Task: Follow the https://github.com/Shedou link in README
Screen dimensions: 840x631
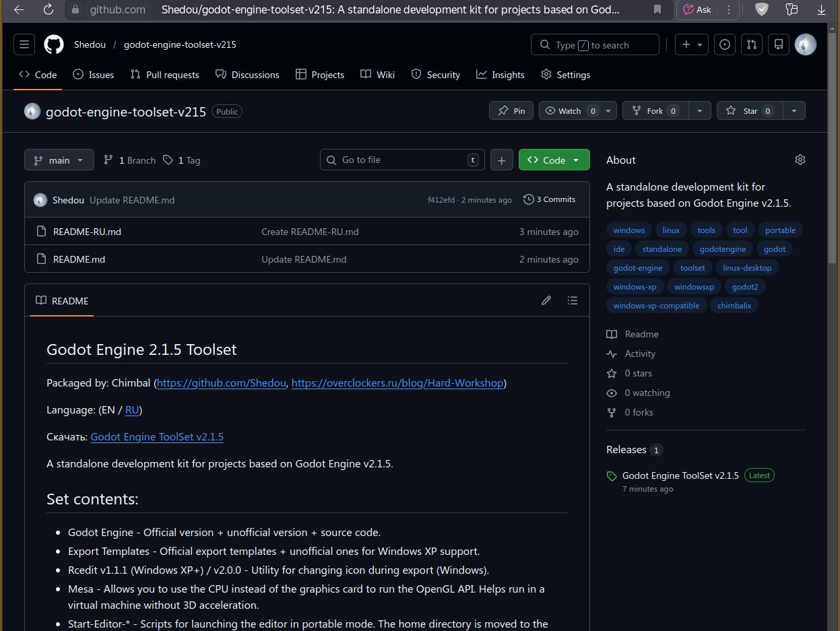Action: pyautogui.click(x=222, y=383)
